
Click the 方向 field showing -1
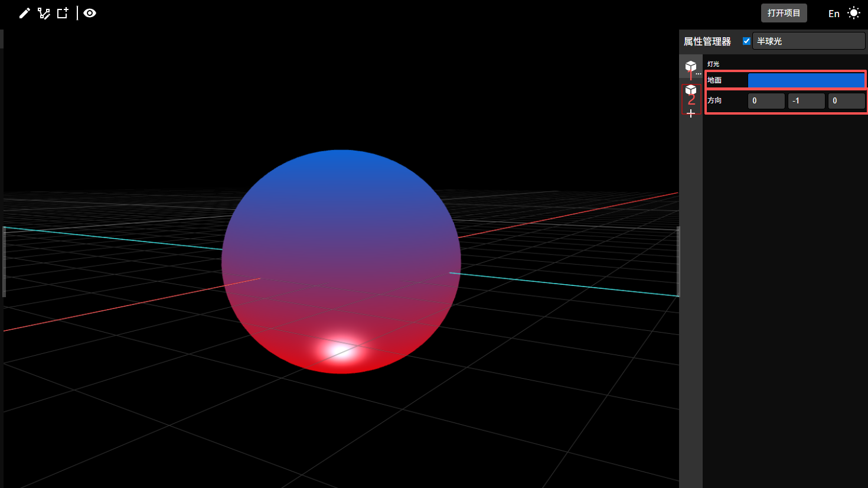point(806,100)
